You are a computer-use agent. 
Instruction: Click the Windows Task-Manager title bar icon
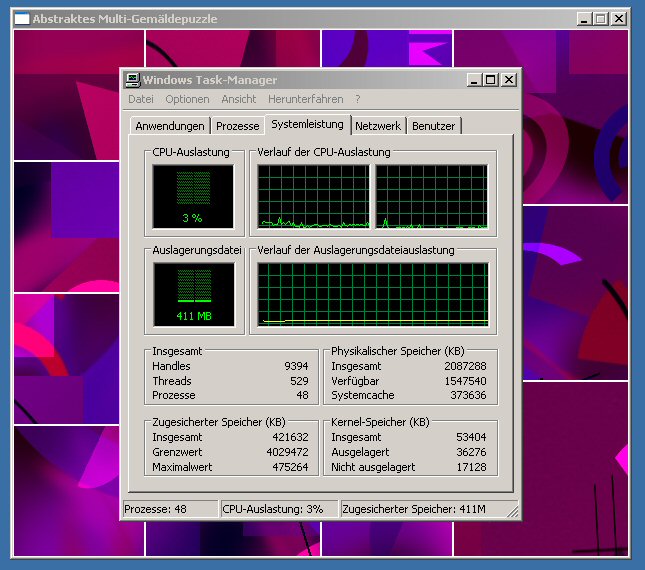(132, 80)
